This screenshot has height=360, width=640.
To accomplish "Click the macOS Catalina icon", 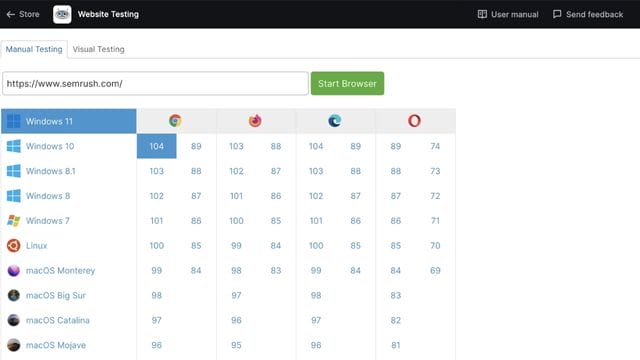I will point(14,320).
